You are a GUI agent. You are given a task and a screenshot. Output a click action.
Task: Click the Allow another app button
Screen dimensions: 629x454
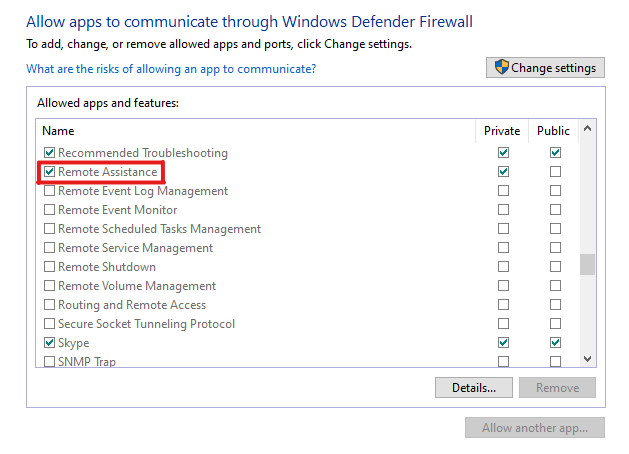(x=535, y=428)
